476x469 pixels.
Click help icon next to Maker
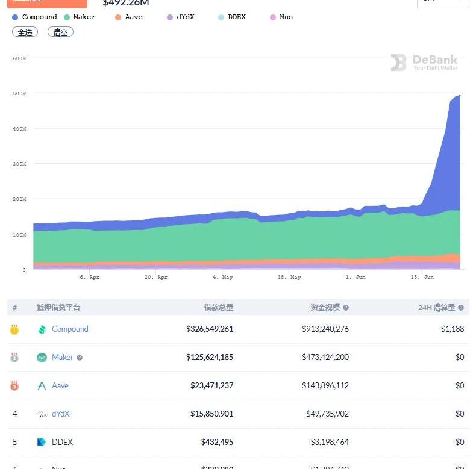[x=80, y=358]
